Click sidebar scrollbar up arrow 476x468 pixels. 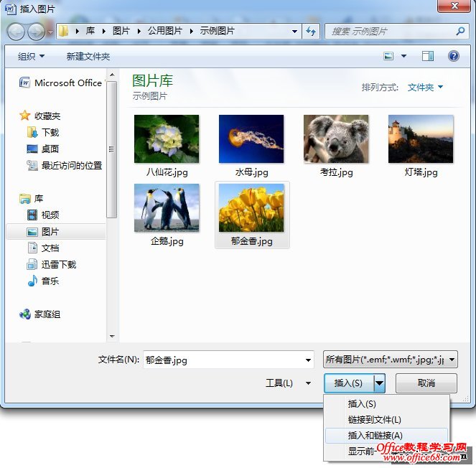click(112, 75)
